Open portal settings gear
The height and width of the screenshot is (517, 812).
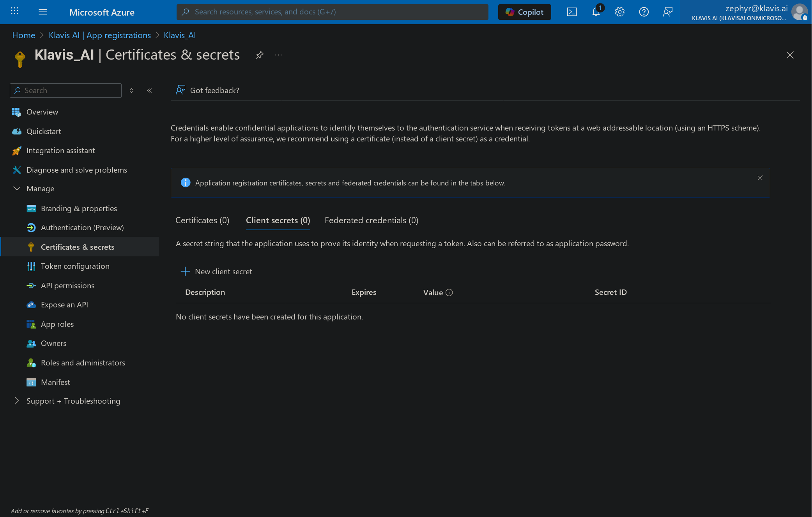[620, 12]
